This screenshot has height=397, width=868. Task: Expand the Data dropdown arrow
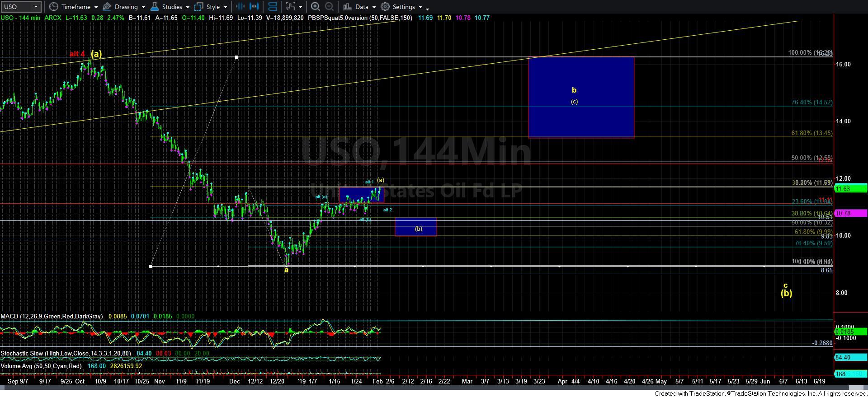[374, 7]
